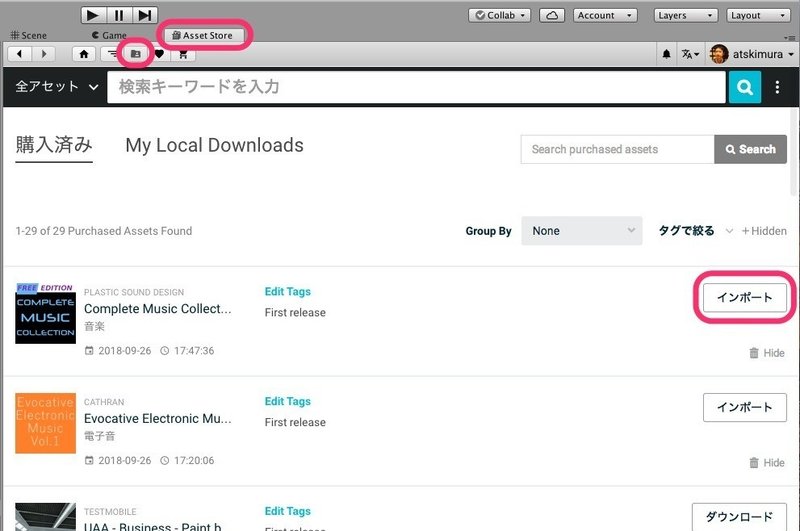
Task: Open the three-dot more options menu
Action: 777,87
